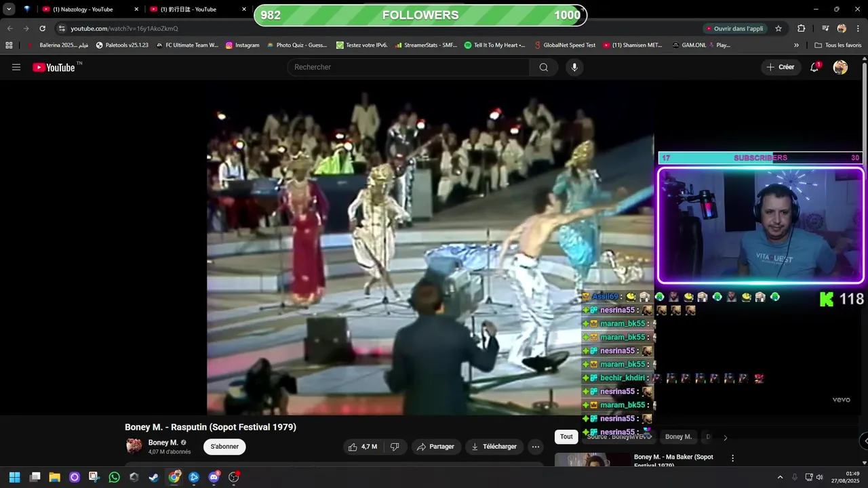868x488 pixels.
Task: Open the three-dot more actions menu
Action: click(536, 447)
